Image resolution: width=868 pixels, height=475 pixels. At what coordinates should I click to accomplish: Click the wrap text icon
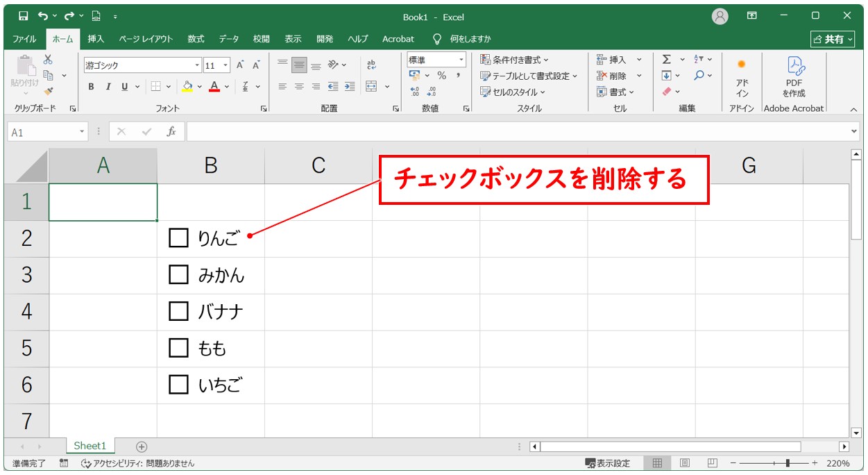click(x=371, y=65)
